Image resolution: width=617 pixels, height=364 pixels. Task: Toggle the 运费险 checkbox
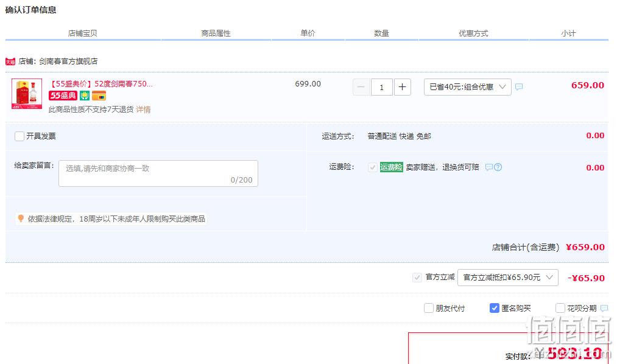point(372,167)
